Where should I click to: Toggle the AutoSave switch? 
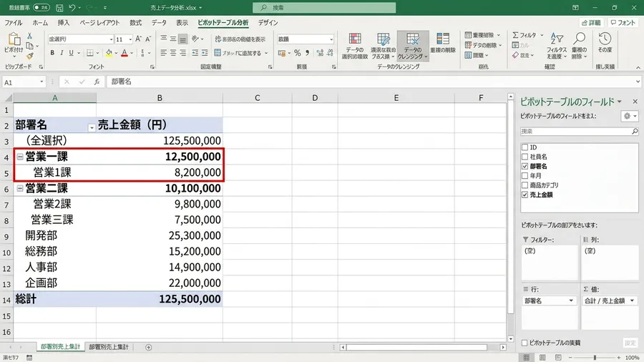(42, 7)
